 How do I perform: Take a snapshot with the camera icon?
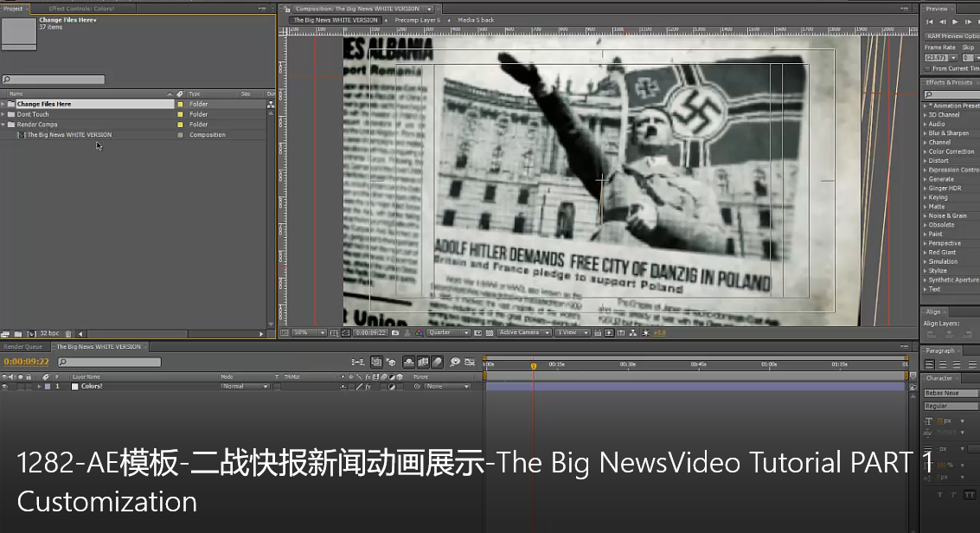click(394, 333)
